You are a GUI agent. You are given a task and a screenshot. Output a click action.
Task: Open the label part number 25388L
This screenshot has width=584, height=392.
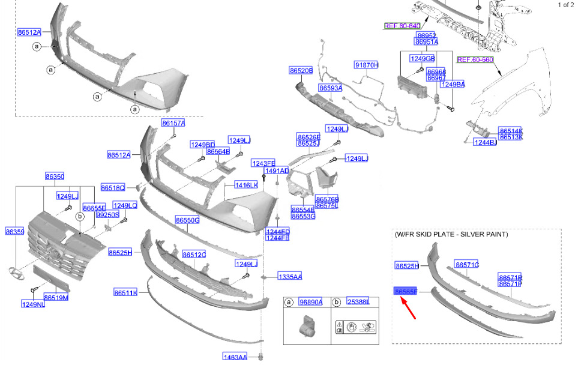(358, 301)
